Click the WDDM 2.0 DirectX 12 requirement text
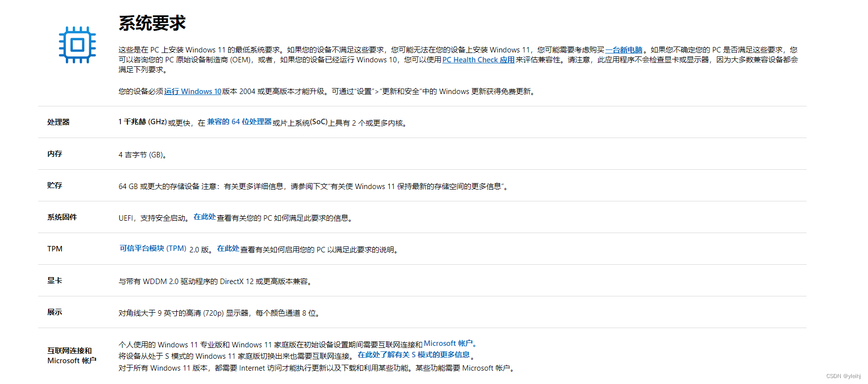The image size is (868, 384). [x=215, y=282]
